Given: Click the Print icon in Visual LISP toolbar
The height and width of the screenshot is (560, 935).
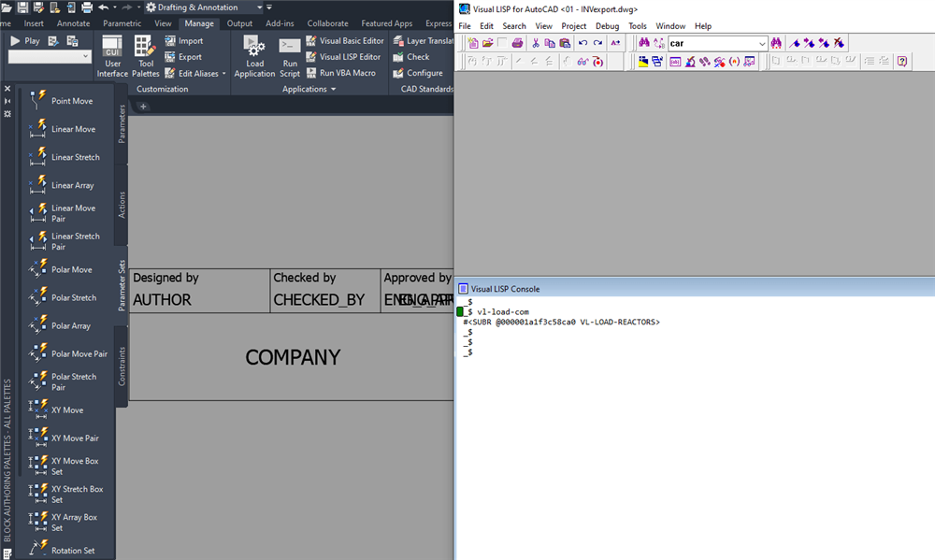Looking at the screenshot, I should coord(517,43).
